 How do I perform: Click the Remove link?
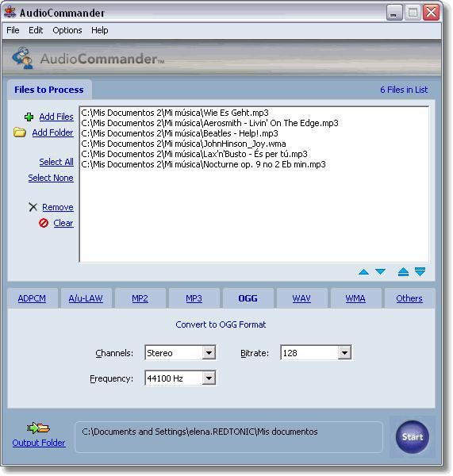click(58, 207)
